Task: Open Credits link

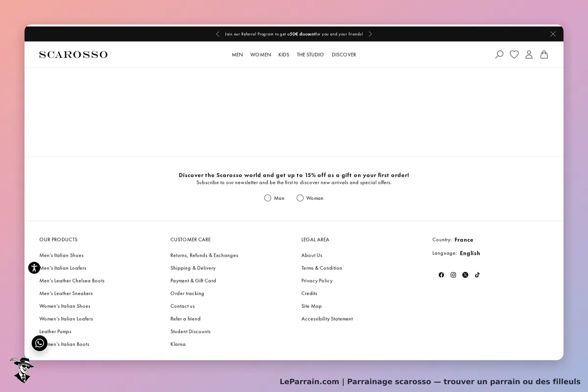Action: click(x=309, y=294)
